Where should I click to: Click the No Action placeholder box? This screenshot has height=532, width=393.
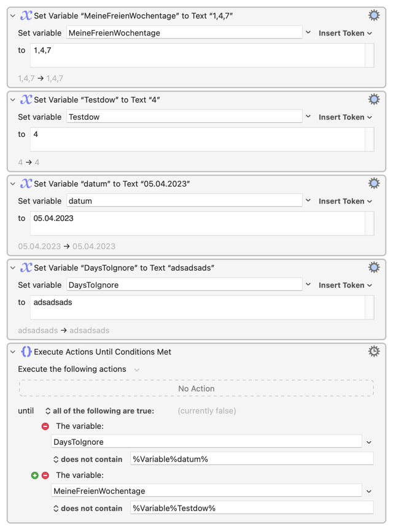coord(196,388)
